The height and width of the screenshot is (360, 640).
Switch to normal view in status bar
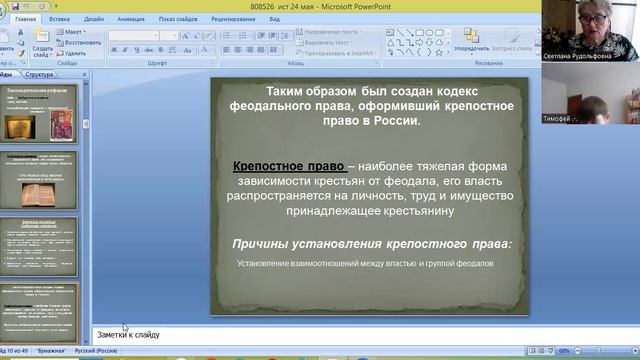(532, 351)
